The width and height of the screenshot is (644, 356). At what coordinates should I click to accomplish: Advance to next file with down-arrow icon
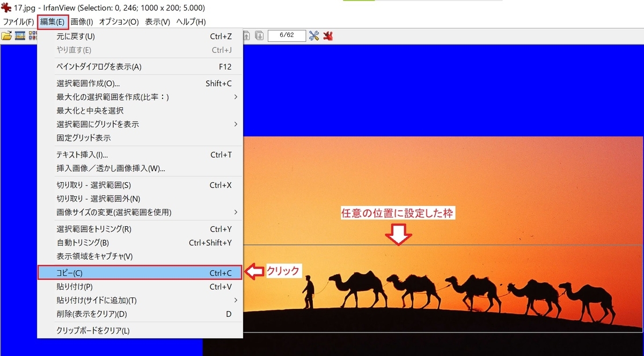point(259,36)
